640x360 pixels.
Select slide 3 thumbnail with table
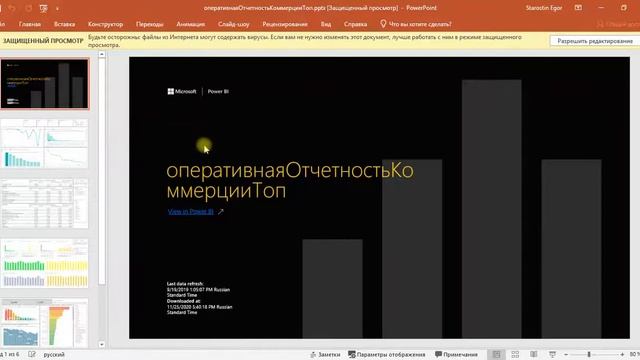(44, 203)
